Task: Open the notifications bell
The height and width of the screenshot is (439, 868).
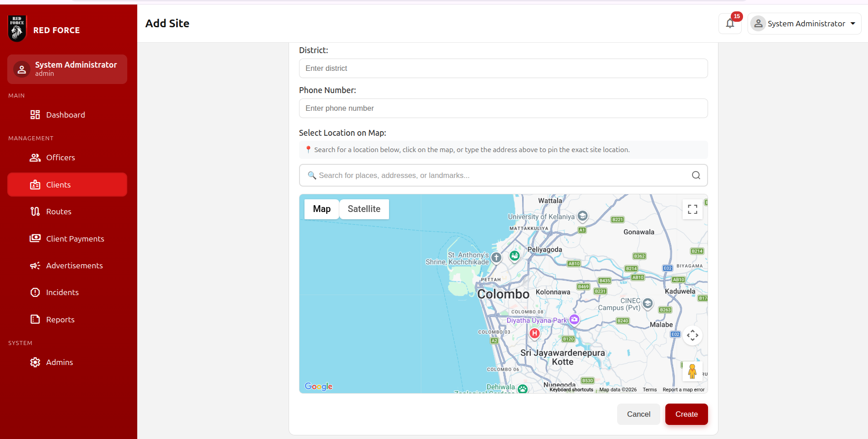Action: [x=730, y=24]
